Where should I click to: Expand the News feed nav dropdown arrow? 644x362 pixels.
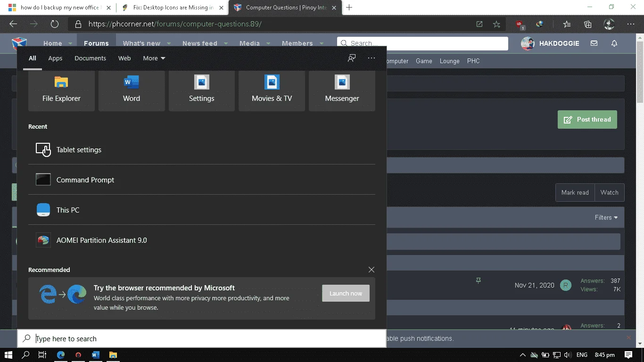(x=226, y=43)
